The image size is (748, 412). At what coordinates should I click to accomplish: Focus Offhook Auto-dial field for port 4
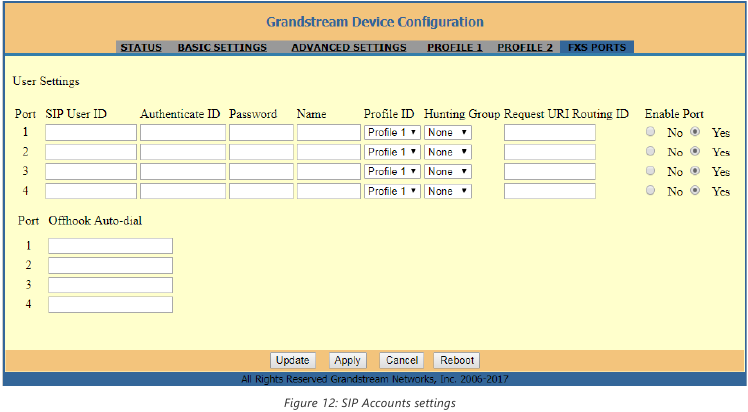click(110, 305)
